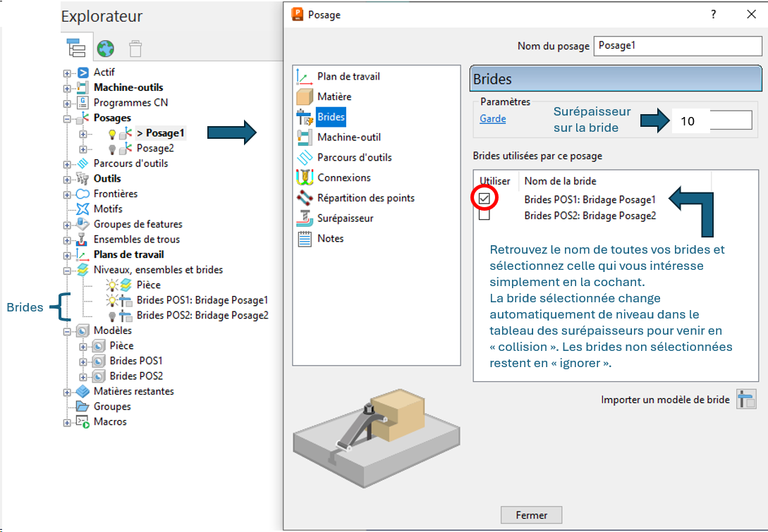
Task: Click the Posage help question mark
Action: pyautogui.click(x=714, y=14)
